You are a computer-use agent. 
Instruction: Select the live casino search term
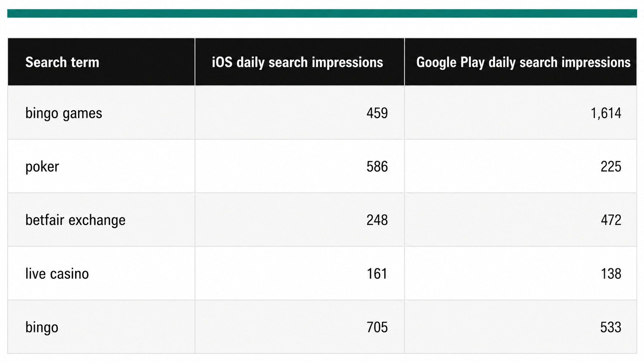(x=57, y=274)
